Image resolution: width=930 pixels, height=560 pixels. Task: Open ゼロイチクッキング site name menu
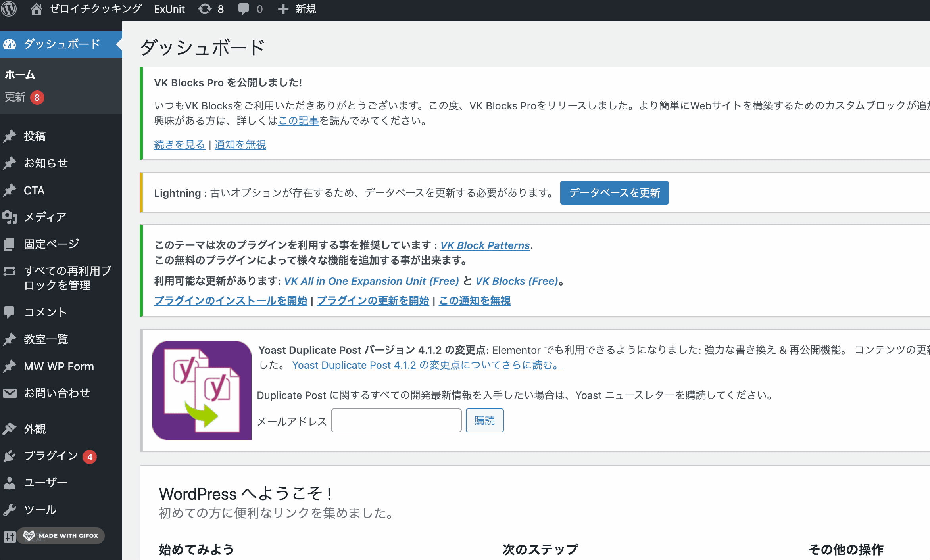pos(96,9)
